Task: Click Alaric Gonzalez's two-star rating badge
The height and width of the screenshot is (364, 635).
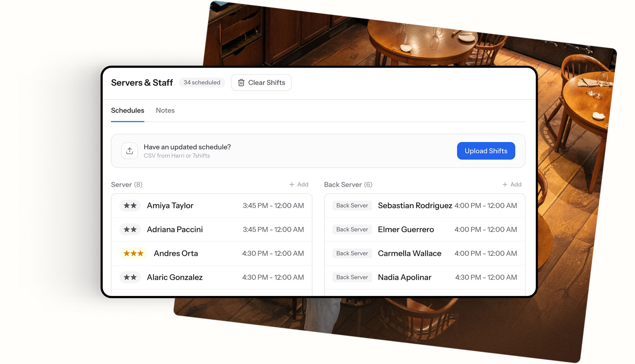Action: click(x=130, y=277)
